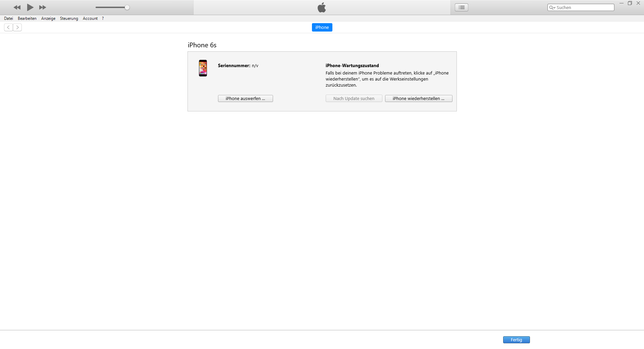
Task: Open the ? help menu
Action: tap(103, 18)
